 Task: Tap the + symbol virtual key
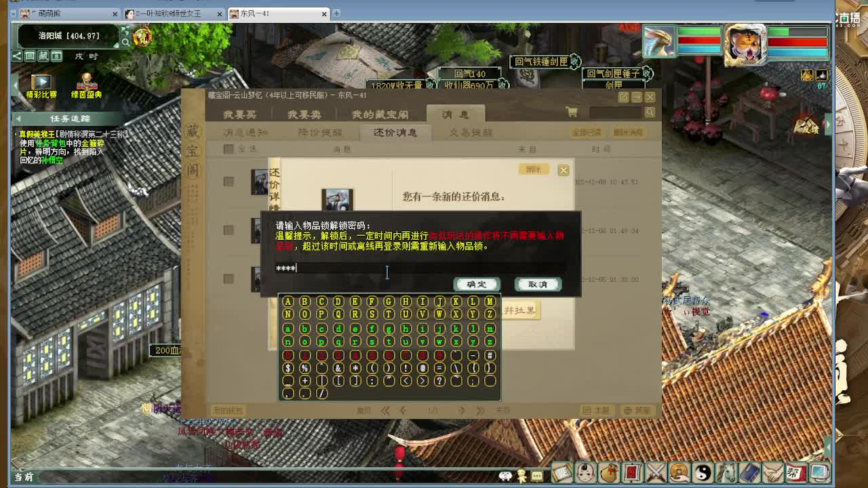[x=304, y=381]
